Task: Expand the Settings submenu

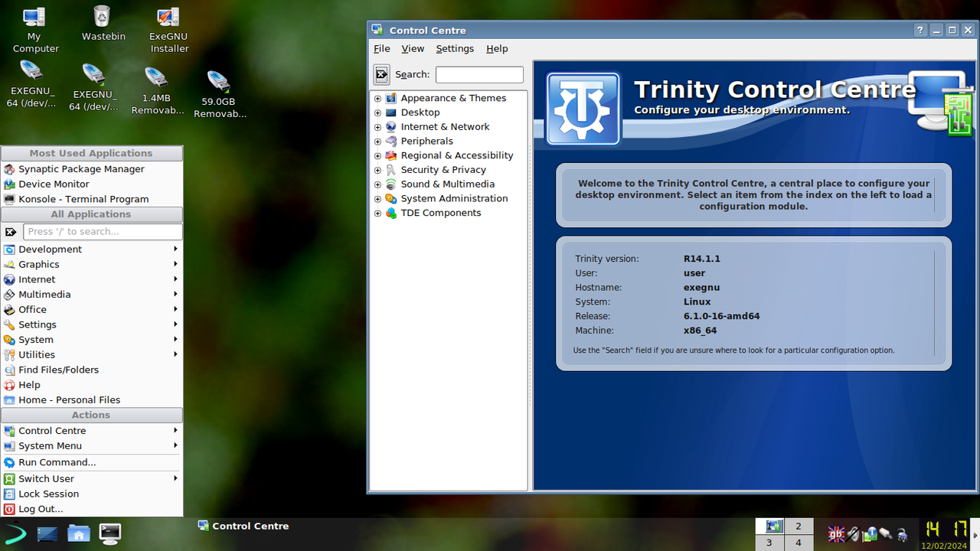Action: [x=92, y=324]
